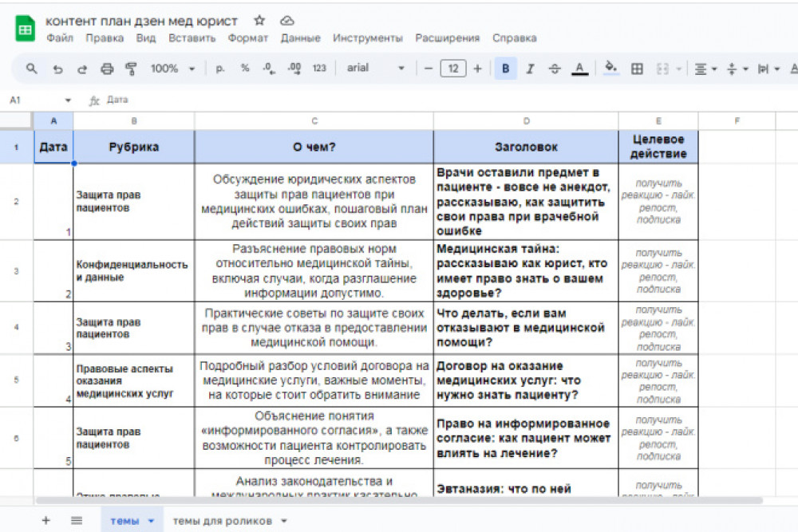This screenshot has height=532, width=798.
Task: Open the all sheets list icon
Action: 77,520
